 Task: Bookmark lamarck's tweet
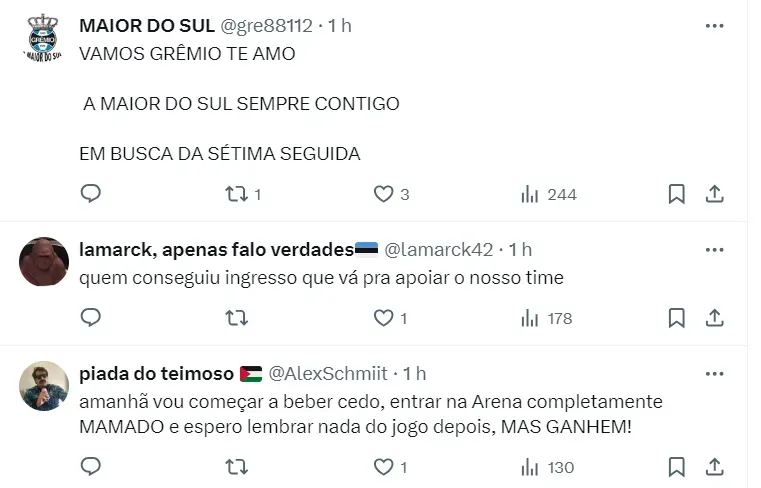pos(677,318)
